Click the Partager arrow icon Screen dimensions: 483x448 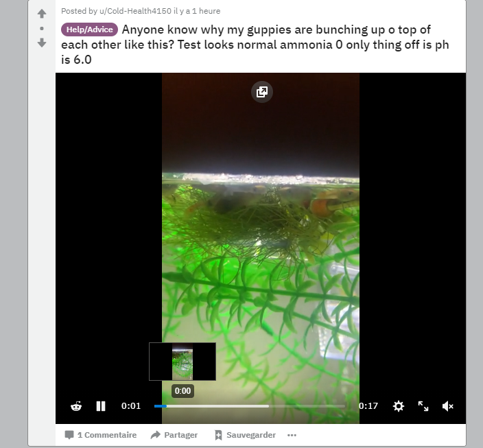[x=156, y=435]
